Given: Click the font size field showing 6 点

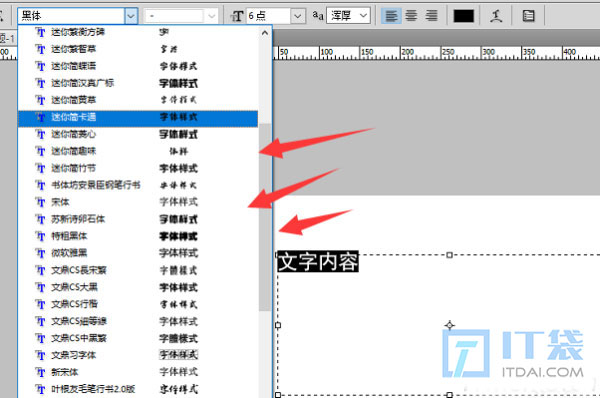Looking at the screenshot, I should tap(268, 16).
